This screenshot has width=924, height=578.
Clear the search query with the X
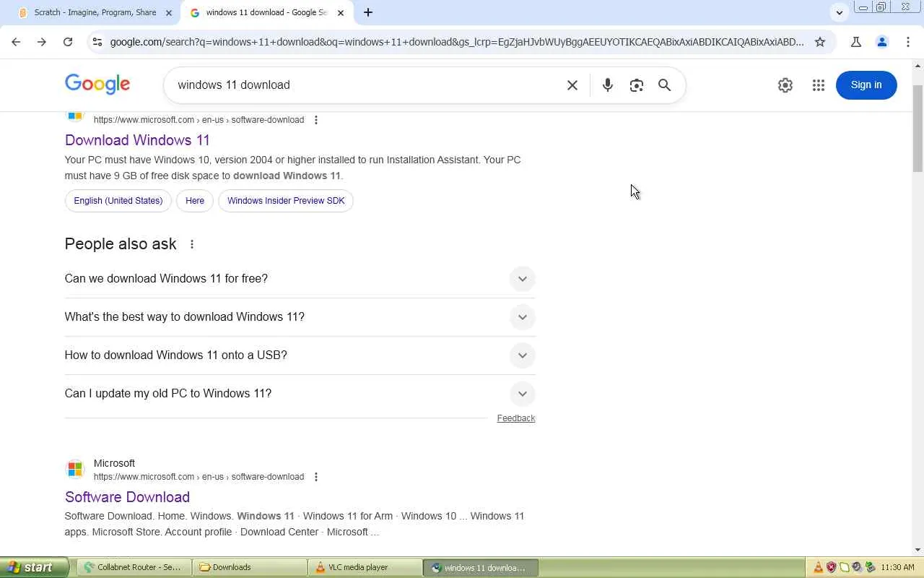click(x=572, y=85)
